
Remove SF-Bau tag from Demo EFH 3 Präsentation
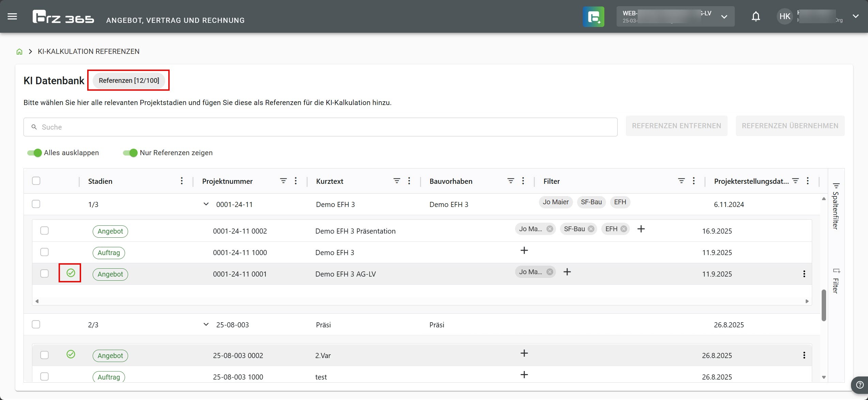pos(591,229)
